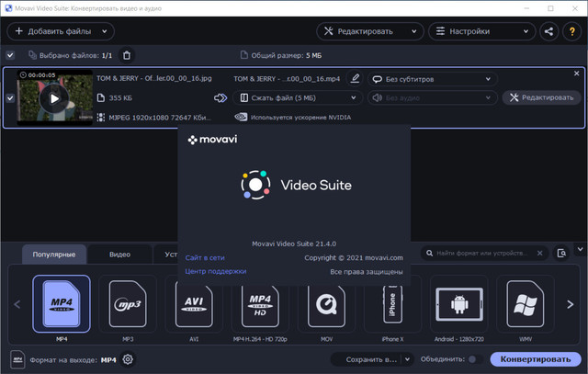The image size is (588, 374).
Task: Click the Конвертировать button
Action: [536, 359]
